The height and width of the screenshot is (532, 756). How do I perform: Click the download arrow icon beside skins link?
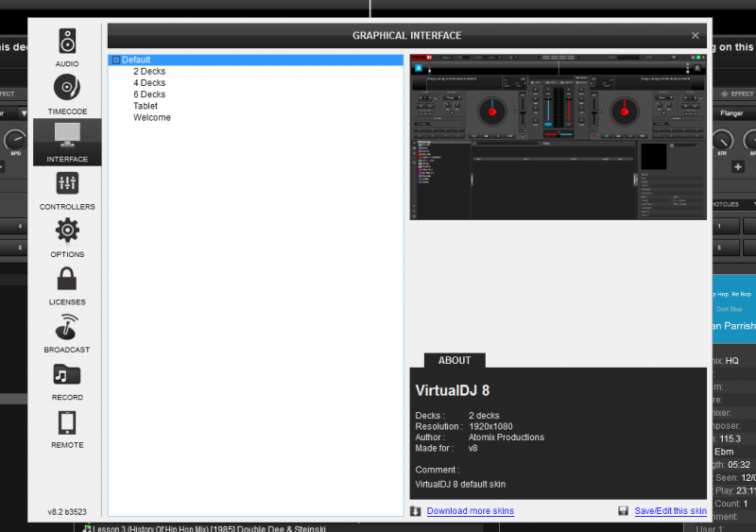[416, 511]
